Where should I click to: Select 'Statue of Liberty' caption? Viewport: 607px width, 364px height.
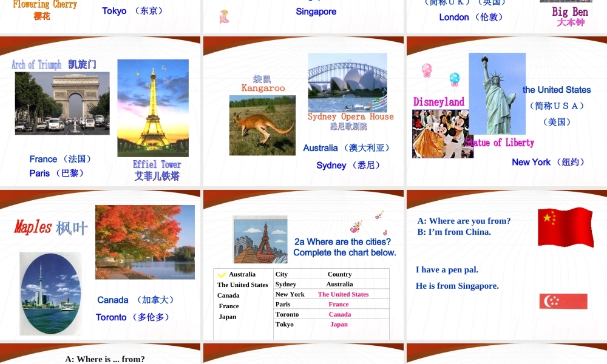[500, 143]
